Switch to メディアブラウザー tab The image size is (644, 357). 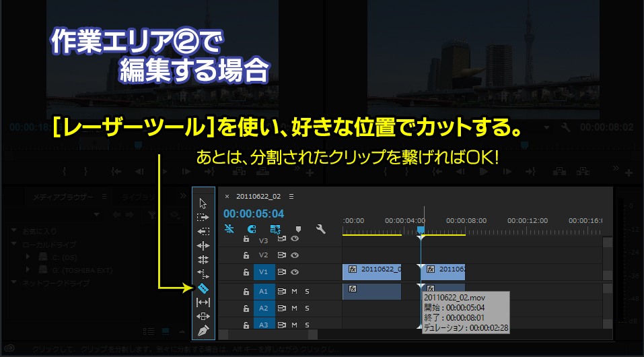[x=63, y=197]
